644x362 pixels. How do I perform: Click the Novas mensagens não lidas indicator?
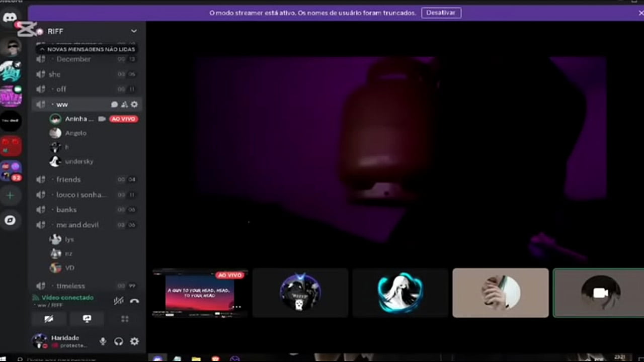[x=87, y=49]
